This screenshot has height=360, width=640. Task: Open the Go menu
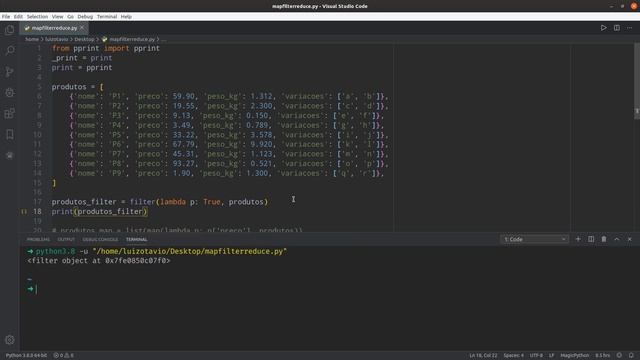(71, 17)
